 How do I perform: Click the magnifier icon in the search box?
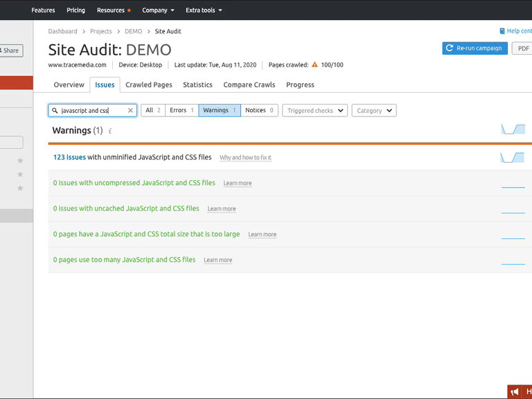[x=55, y=110]
